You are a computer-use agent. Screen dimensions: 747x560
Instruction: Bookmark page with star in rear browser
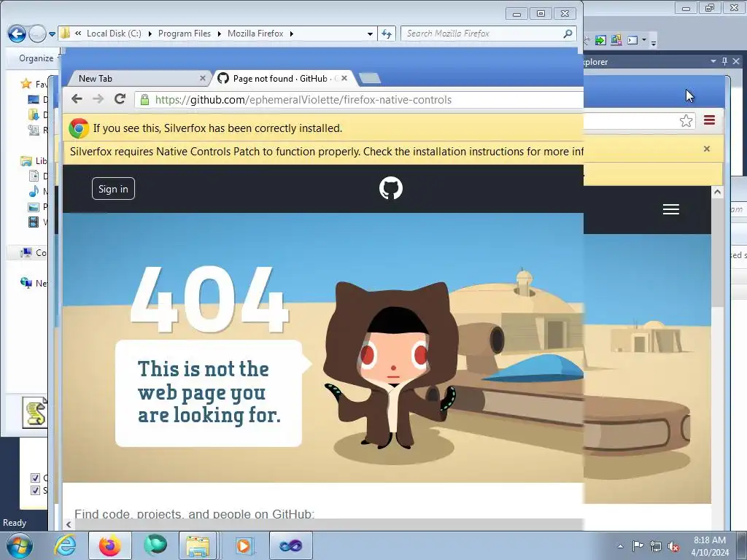pos(686,120)
